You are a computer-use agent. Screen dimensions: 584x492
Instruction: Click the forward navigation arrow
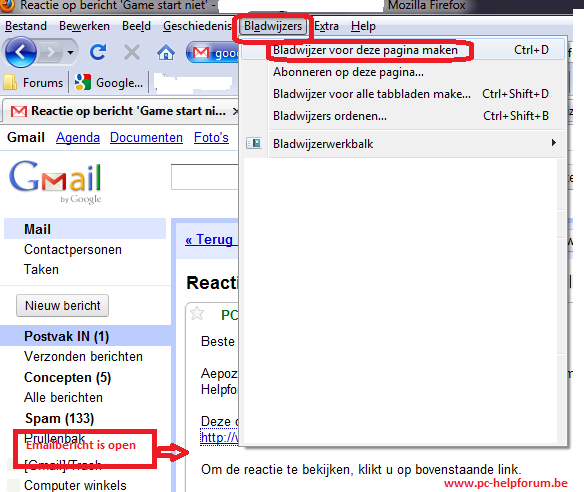pos(50,52)
